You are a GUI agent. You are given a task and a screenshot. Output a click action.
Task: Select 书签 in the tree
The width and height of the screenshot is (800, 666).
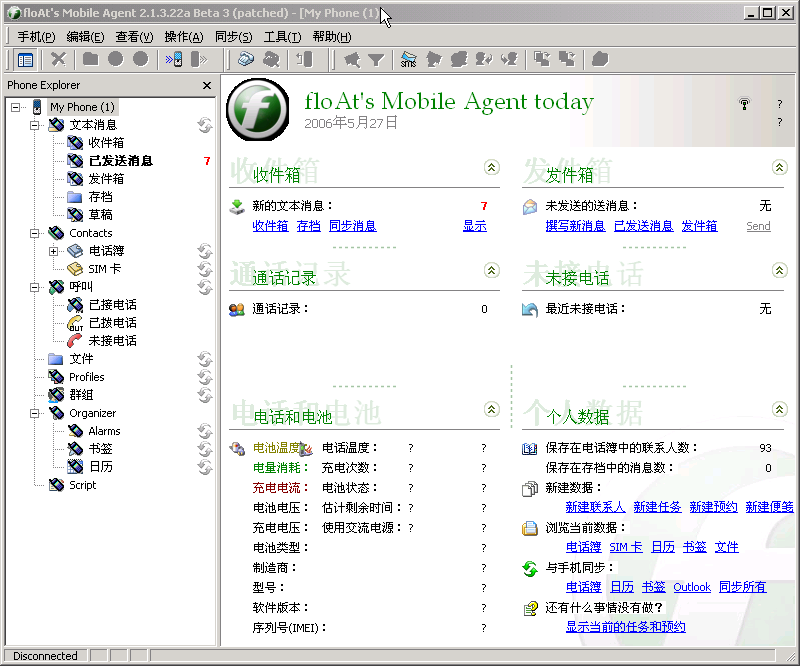[x=100, y=449]
